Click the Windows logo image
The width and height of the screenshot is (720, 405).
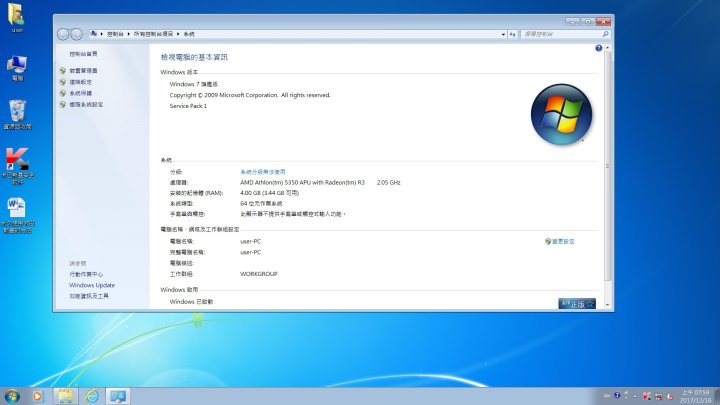click(x=561, y=114)
